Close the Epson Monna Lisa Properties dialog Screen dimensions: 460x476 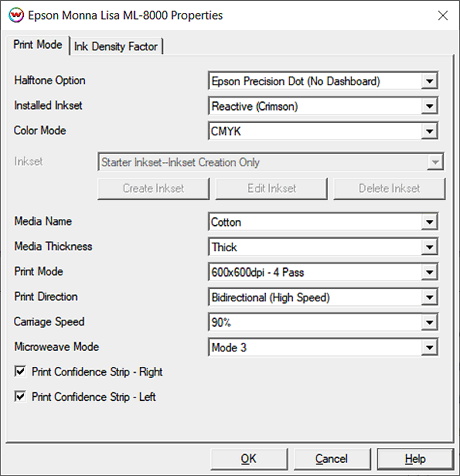[443, 15]
